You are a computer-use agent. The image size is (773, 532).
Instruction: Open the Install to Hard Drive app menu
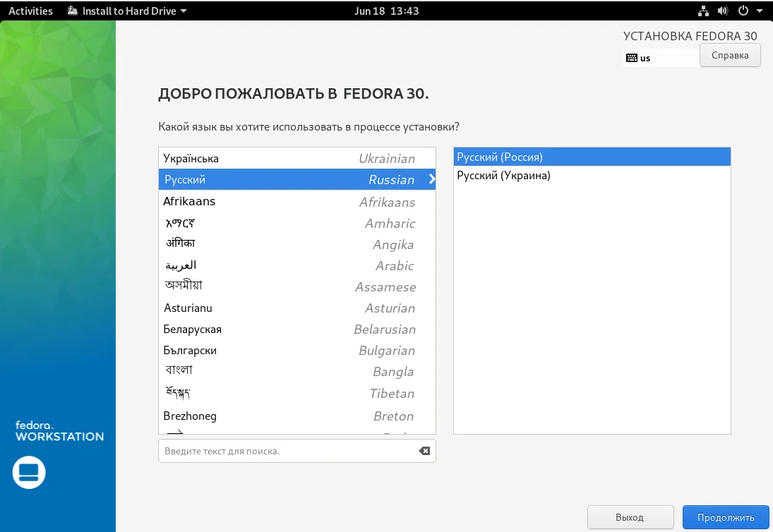(127, 11)
